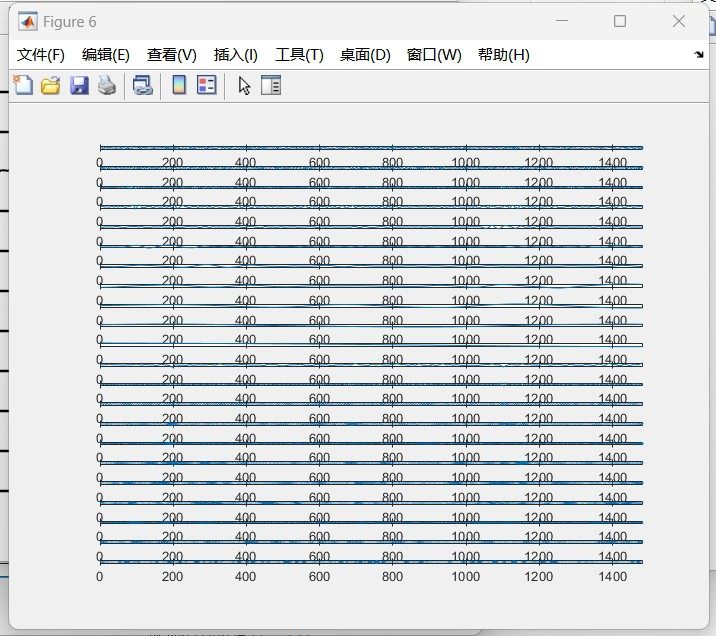716x636 pixels.
Task: Open the Property Inspector panel icon
Action: pyautogui.click(x=271, y=85)
